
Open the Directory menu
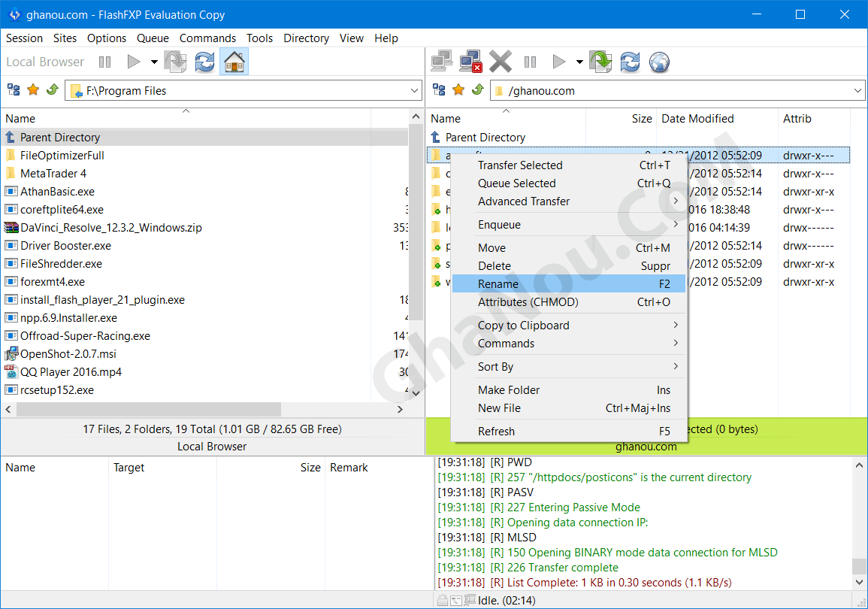(306, 38)
